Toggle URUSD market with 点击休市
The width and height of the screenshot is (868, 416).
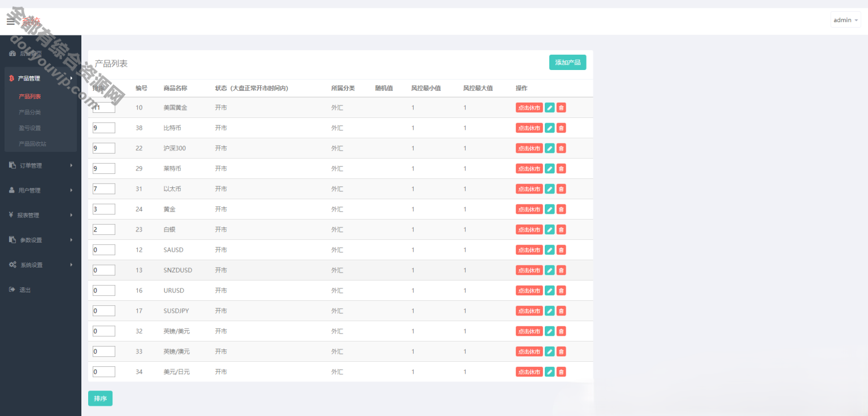(529, 291)
